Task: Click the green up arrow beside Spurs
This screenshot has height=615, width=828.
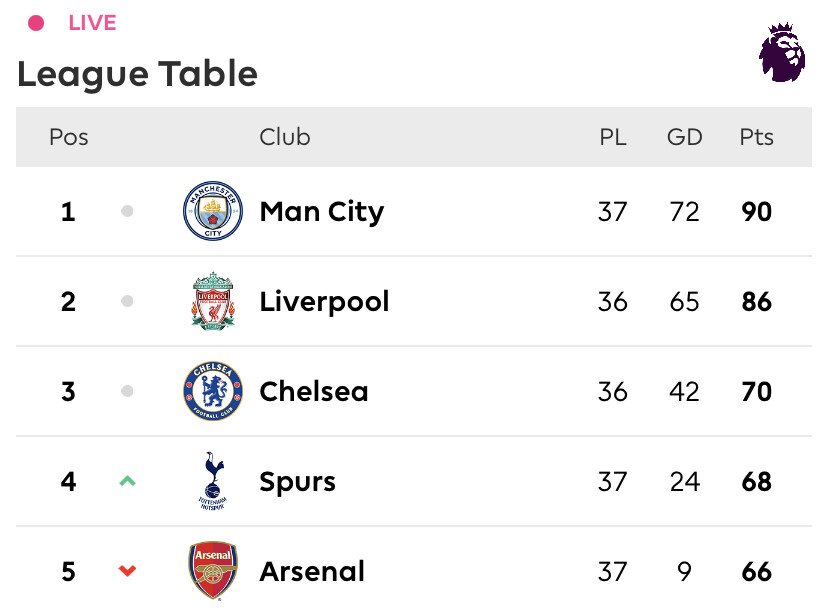Action: 127,481
